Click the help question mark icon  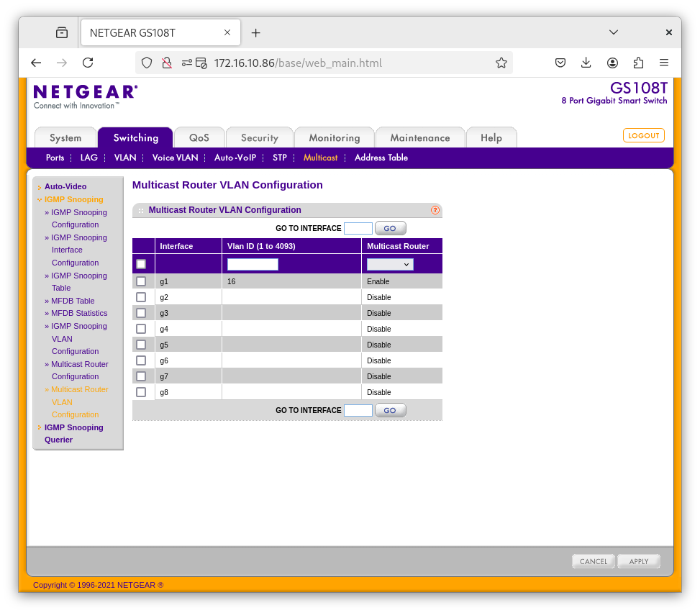[x=435, y=210]
